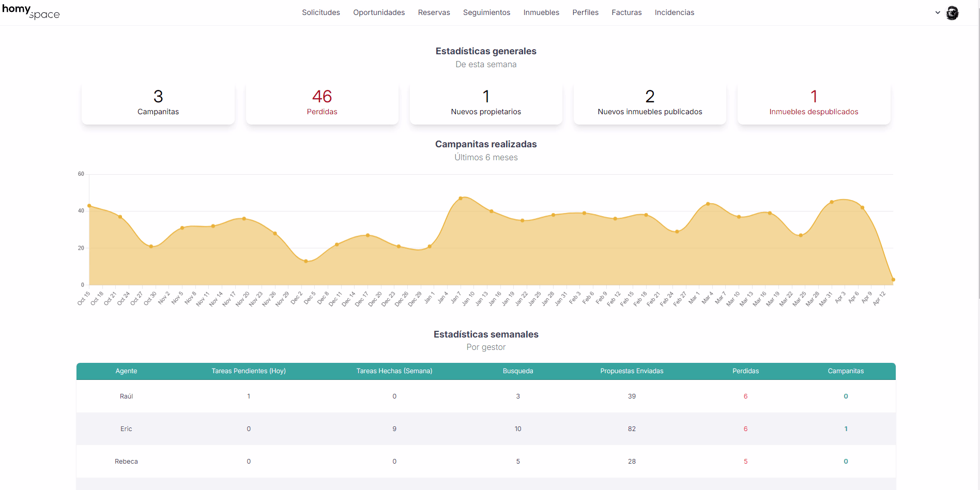Open the Seguimientos page
The width and height of the screenshot is (980, 490).
coord(486,12)
